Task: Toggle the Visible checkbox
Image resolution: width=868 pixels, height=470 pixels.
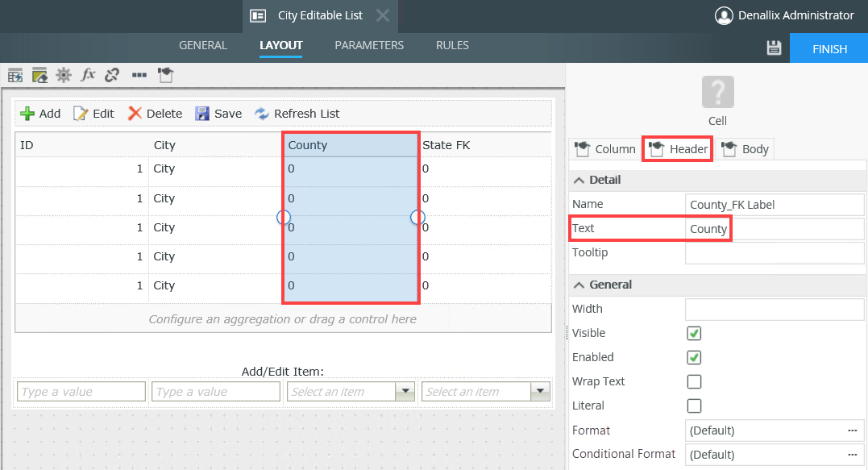Action: coord(694,333)
